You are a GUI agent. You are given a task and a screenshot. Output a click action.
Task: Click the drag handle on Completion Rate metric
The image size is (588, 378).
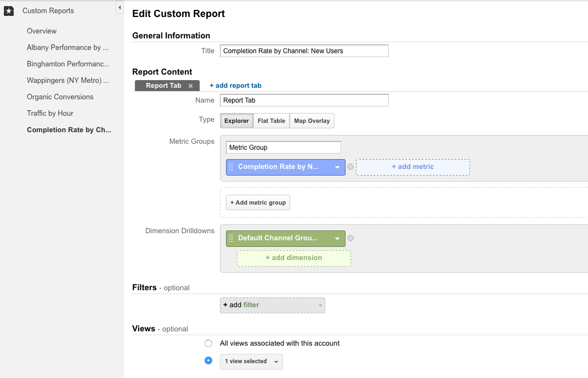click(231, 167)
